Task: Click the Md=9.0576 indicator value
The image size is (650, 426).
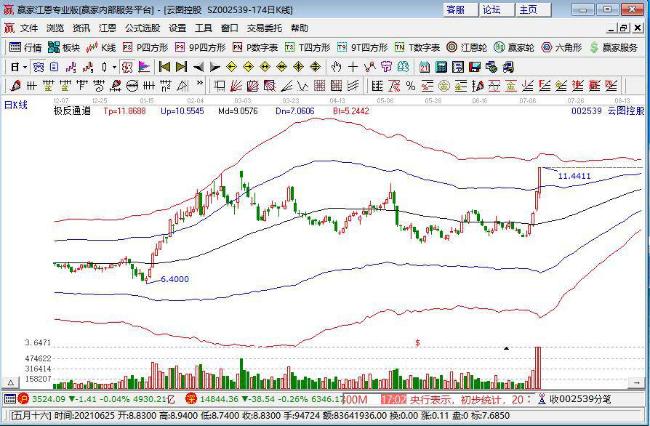Action: (240, 111)
